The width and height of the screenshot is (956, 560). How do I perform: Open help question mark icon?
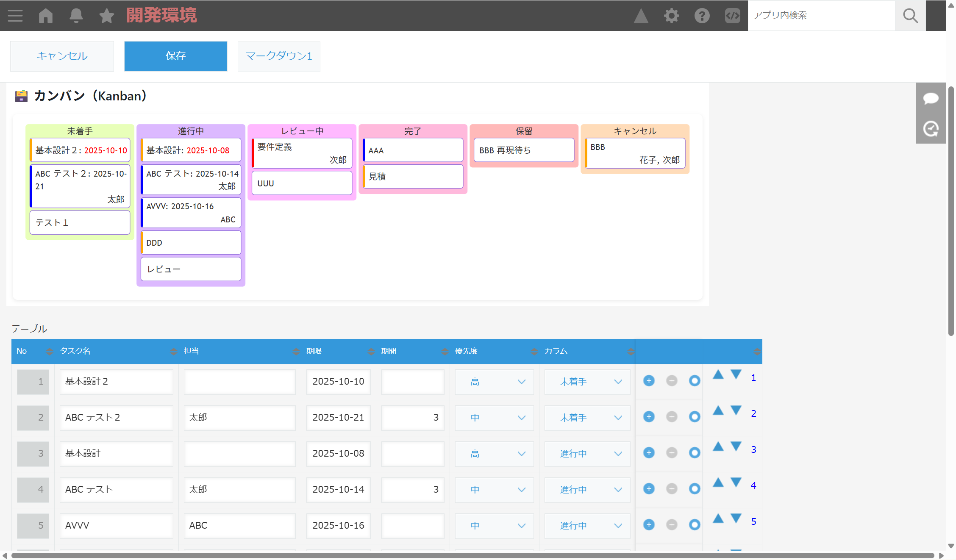[x=702, y=16]
